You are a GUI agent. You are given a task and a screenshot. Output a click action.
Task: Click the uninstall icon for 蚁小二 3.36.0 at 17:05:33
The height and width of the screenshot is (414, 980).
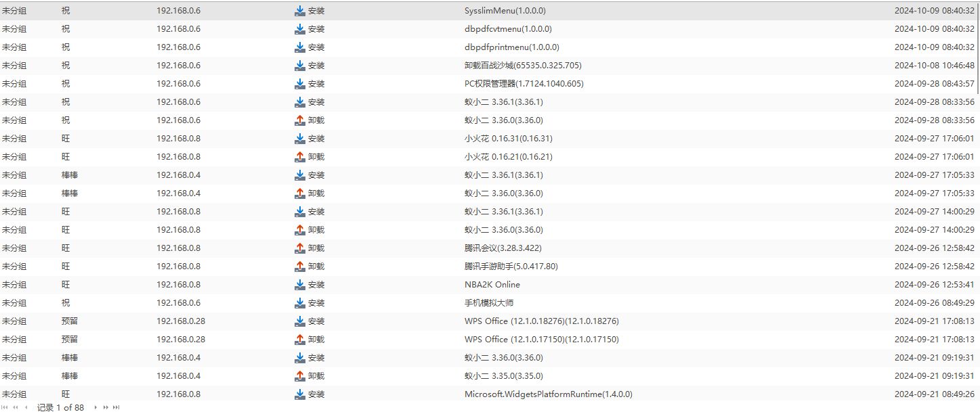300,193
